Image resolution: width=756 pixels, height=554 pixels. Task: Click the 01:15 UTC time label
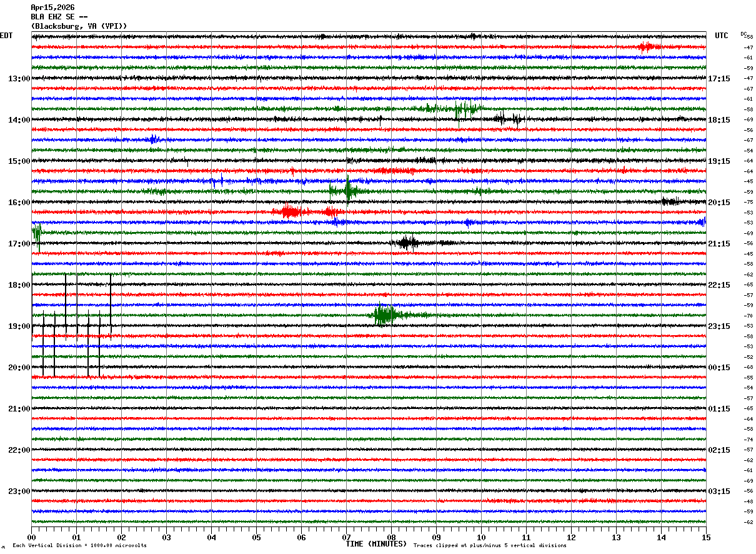719,409
